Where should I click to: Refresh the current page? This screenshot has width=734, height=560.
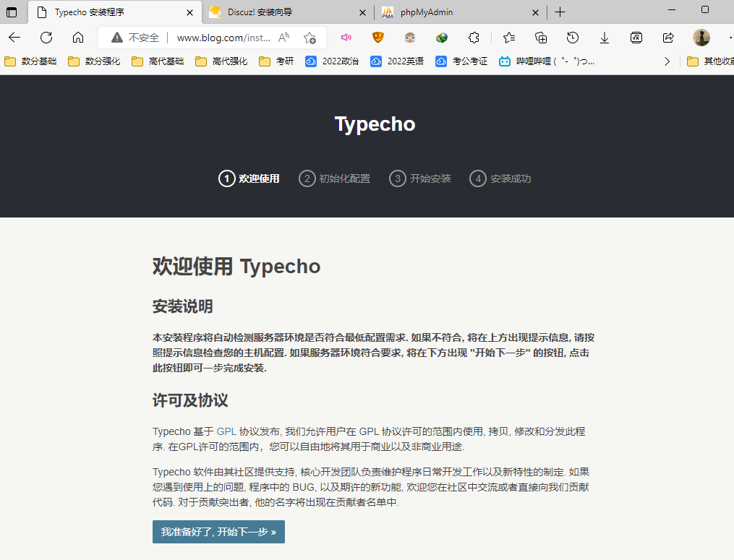46,38
